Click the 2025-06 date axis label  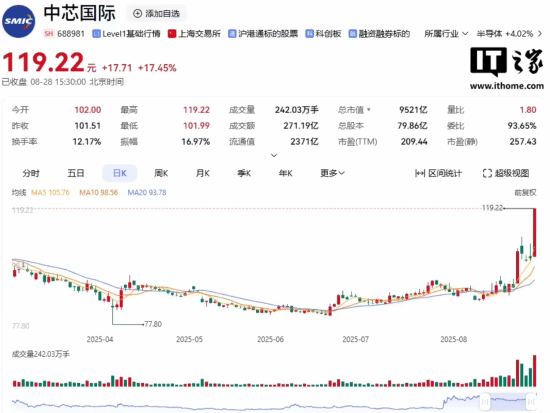(270, 339)
